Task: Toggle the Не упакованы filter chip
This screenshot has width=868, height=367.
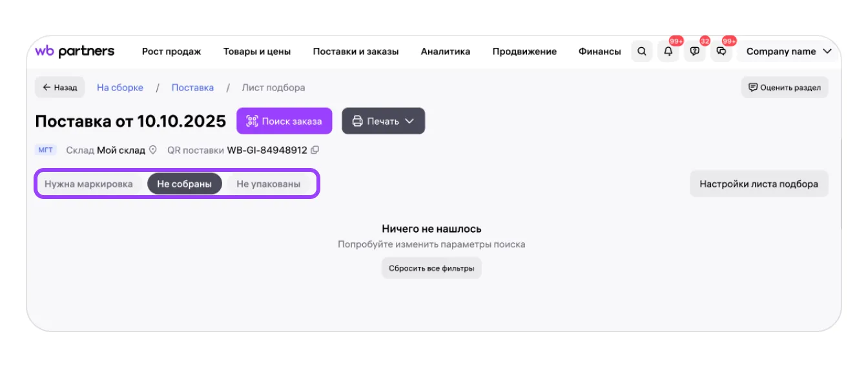Action: pyautogui.click(x=268, y=184)
